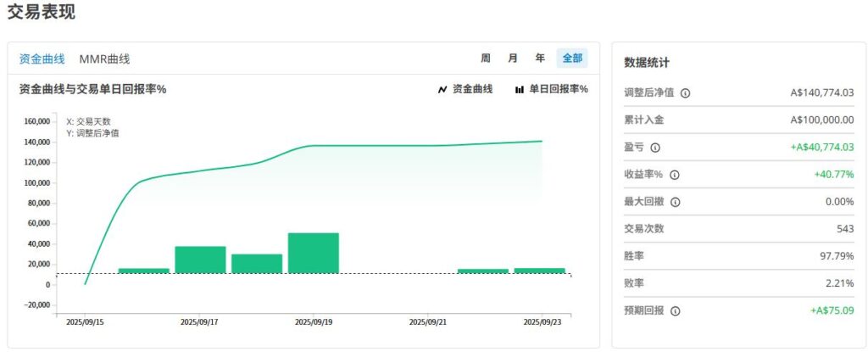Click the green bar at 2025/09/17
Image resolution: width=868 pixels, height=352 pixels.
point(200,260)
